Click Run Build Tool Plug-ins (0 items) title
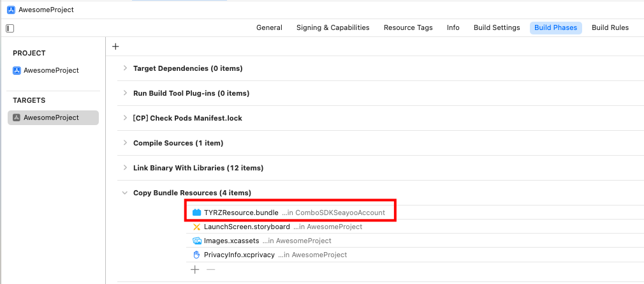Viewport: 644px width, 284px height. click(x=191, y=93)
